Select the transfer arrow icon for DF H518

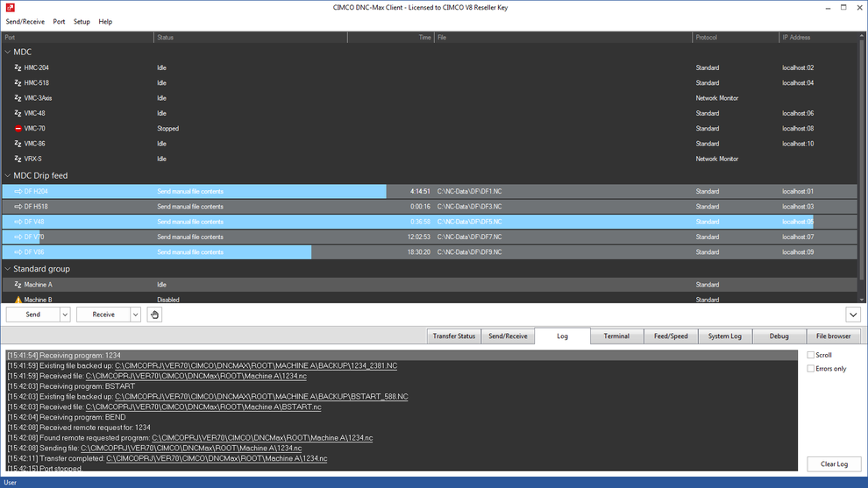[18, 207]
